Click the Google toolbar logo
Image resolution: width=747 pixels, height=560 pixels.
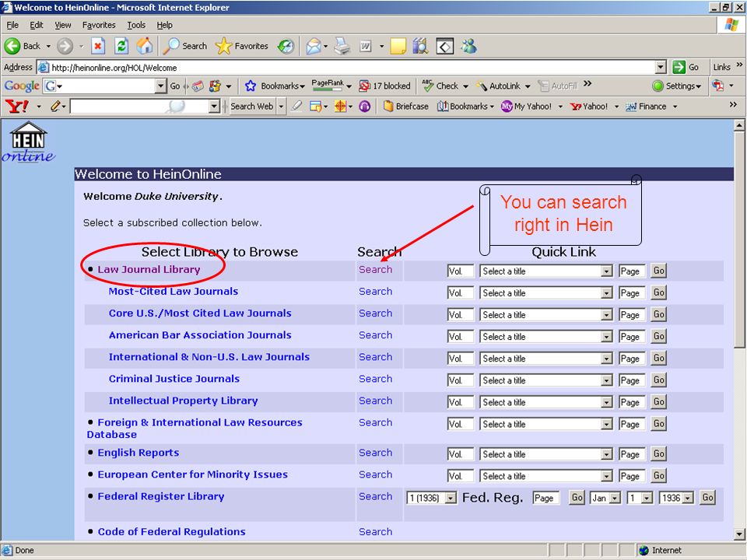tap(22, 86)
